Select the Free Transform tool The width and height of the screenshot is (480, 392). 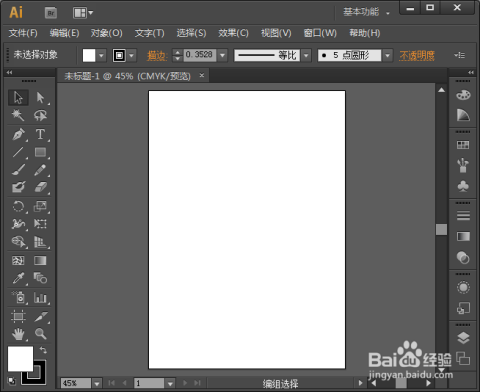pyautogui.click(x=40, y=224)
